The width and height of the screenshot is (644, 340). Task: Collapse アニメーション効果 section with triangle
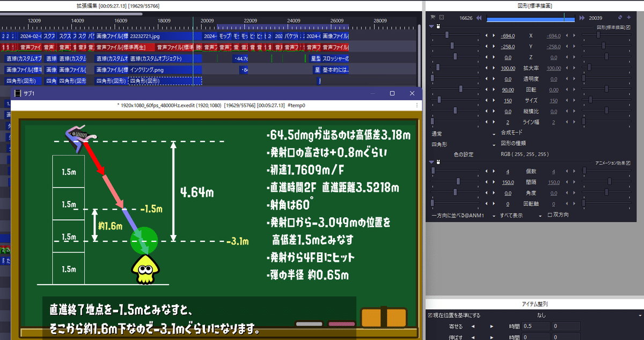(431, 162)
